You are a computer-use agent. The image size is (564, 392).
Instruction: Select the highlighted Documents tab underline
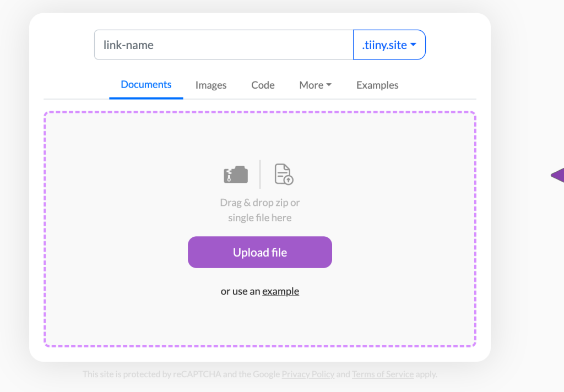point(146,97)
